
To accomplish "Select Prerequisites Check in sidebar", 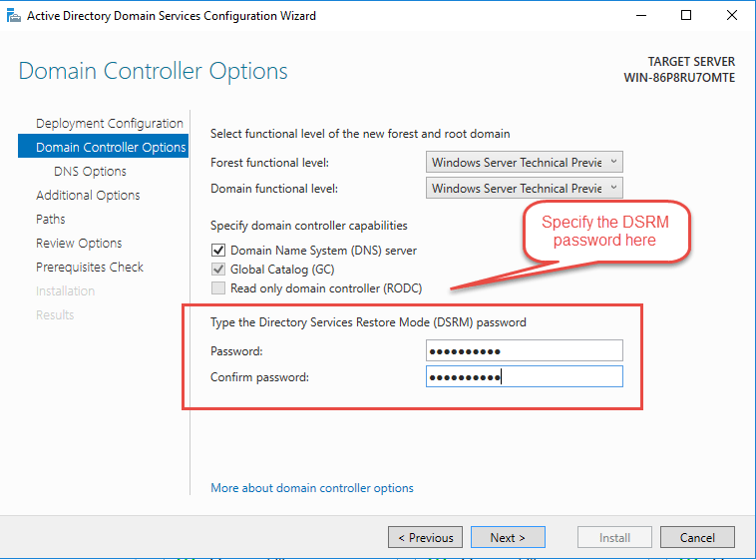I will tap(90, 268).
